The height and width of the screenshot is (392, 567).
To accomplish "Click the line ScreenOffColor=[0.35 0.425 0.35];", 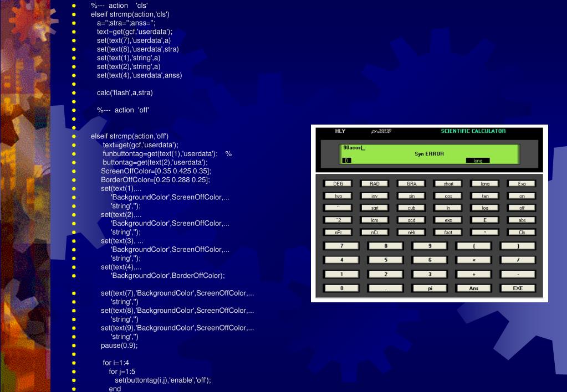I will [x=156, y=171].
